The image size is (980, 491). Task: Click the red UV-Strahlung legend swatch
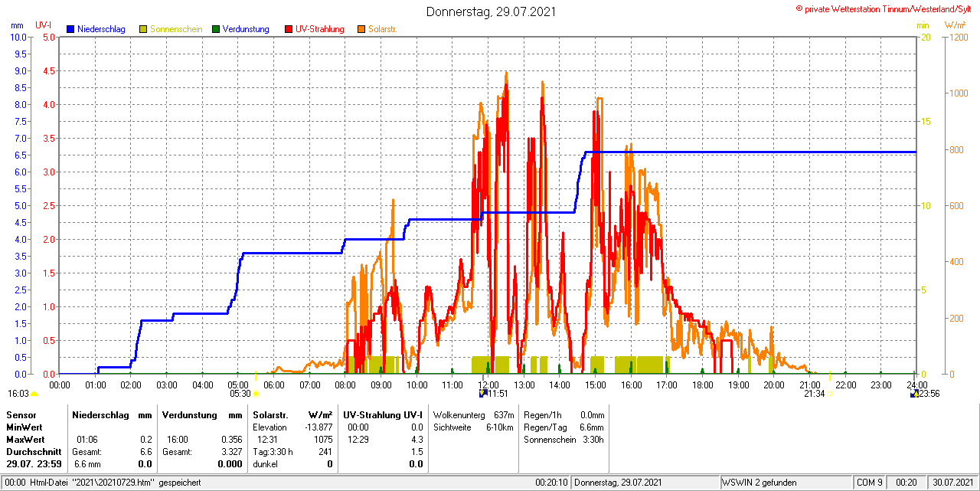pos(289,29)
